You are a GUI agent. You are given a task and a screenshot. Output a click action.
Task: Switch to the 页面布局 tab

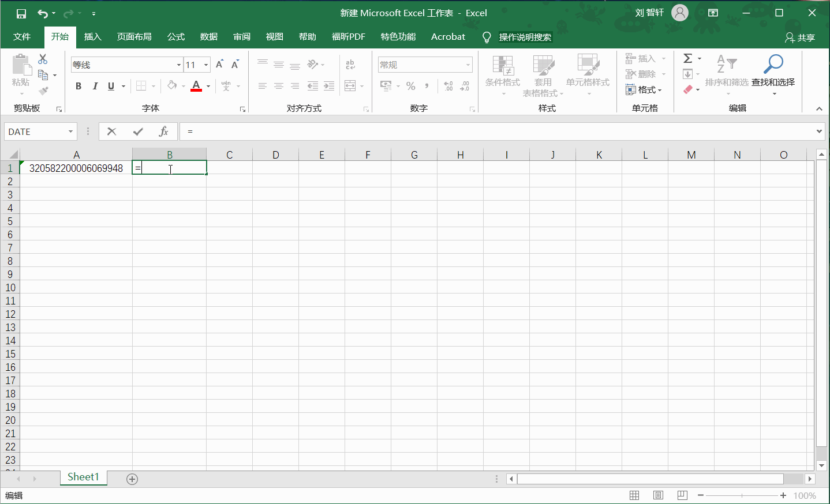coord(134,37)
